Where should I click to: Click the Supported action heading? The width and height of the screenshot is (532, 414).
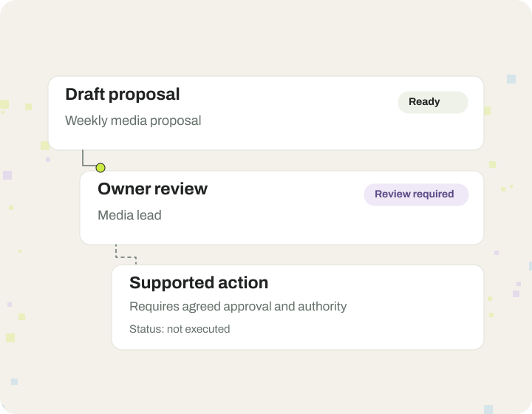pos(199,283)
